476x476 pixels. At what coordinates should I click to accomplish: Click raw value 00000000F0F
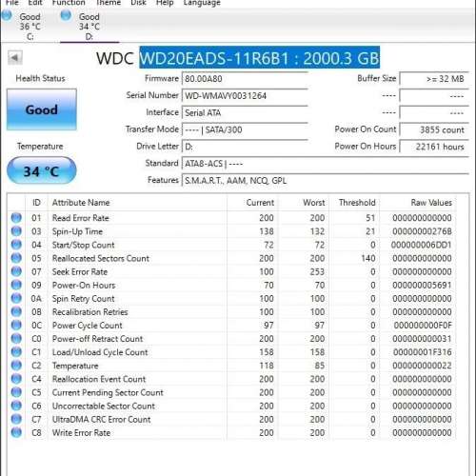[x=423, y=326]
